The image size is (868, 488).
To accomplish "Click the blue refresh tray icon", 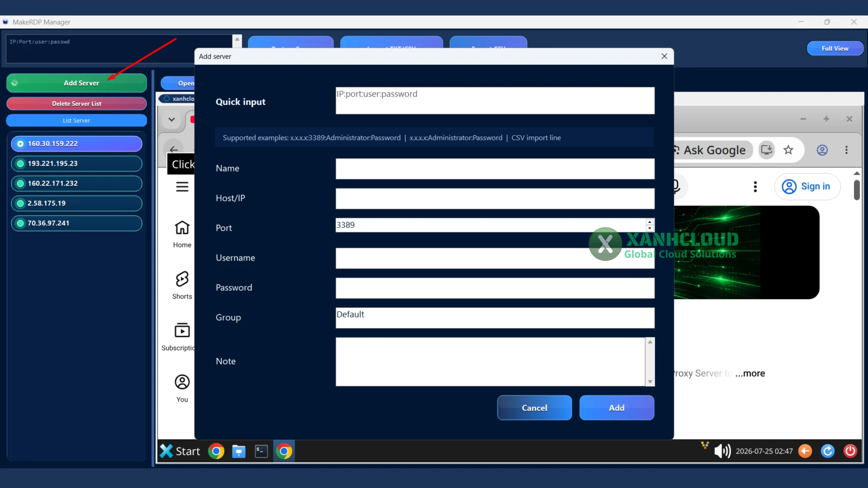I will [x=827, y=451].
